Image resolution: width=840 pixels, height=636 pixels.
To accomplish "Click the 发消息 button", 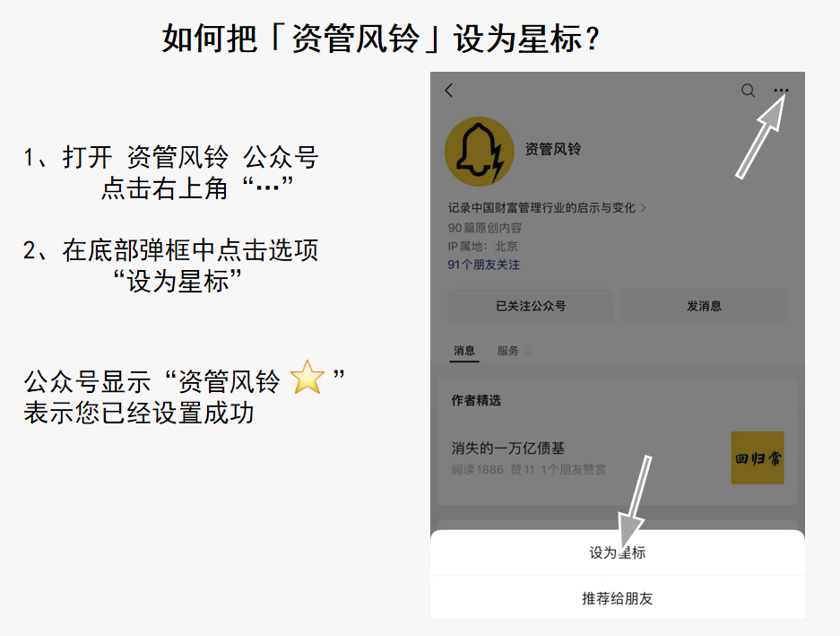I will coord(704,306).
